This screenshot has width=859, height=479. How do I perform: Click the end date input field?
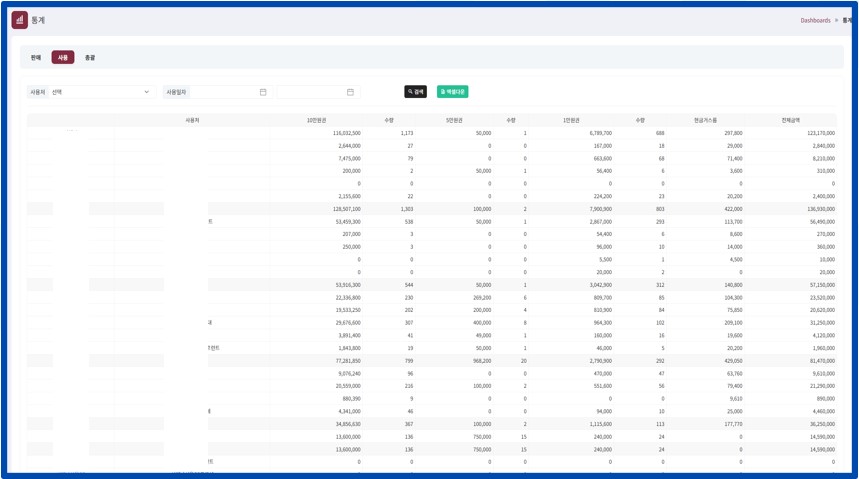[311, 92]
